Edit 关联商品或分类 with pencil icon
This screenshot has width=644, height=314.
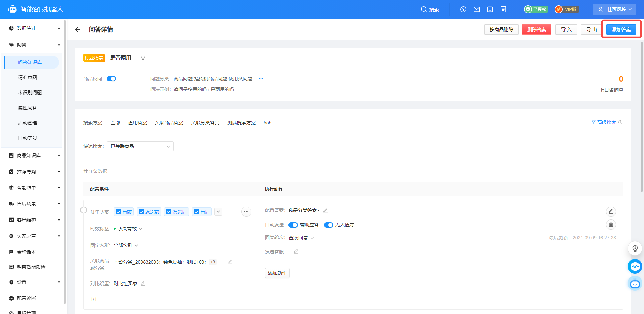pyautogui.click(x=230, y=262)
